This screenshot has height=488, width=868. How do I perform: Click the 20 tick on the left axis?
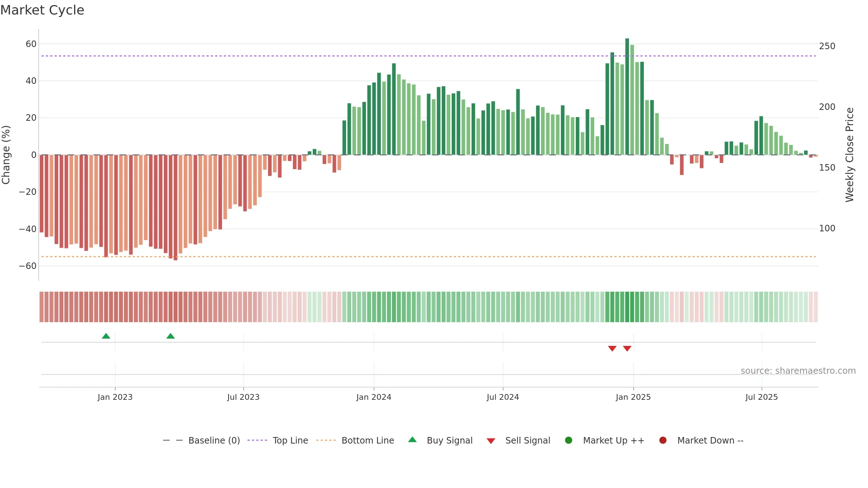[31, 118]
